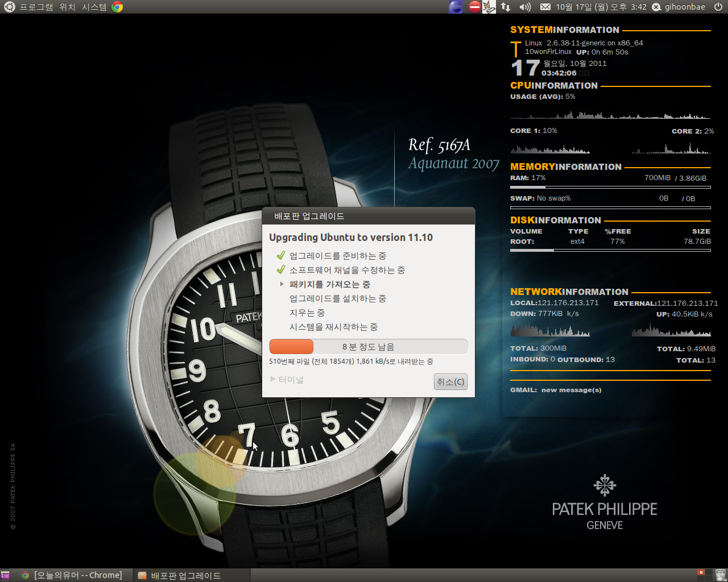
Task: Open the 프로그램 applications menu
Action: tap(36, 7)
